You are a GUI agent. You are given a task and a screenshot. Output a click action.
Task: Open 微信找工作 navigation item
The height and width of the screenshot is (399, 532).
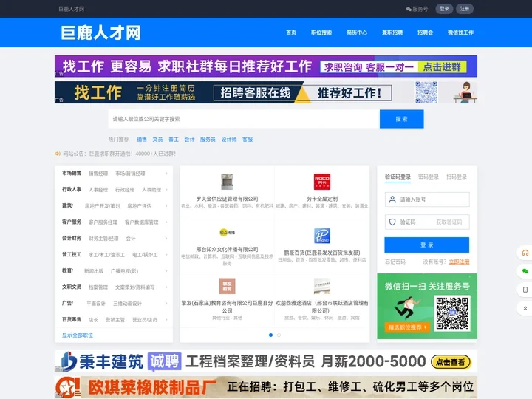460,33
